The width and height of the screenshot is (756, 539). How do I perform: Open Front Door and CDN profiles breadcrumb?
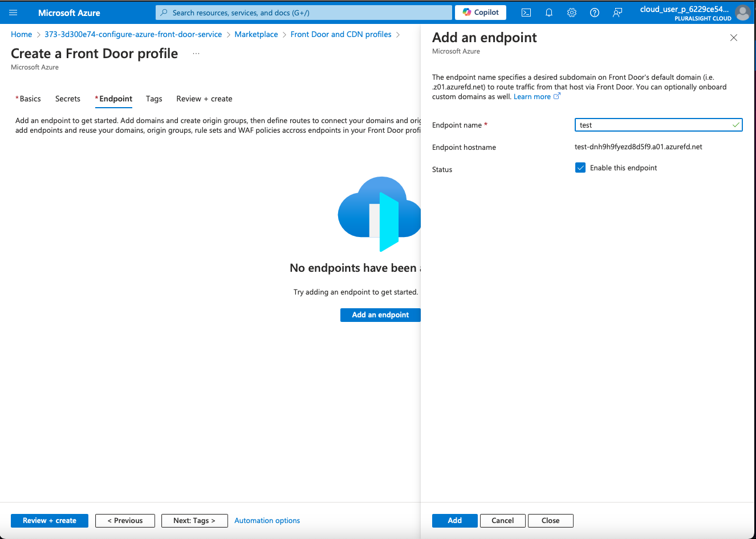pyautogui.click(x=341, y=34)
